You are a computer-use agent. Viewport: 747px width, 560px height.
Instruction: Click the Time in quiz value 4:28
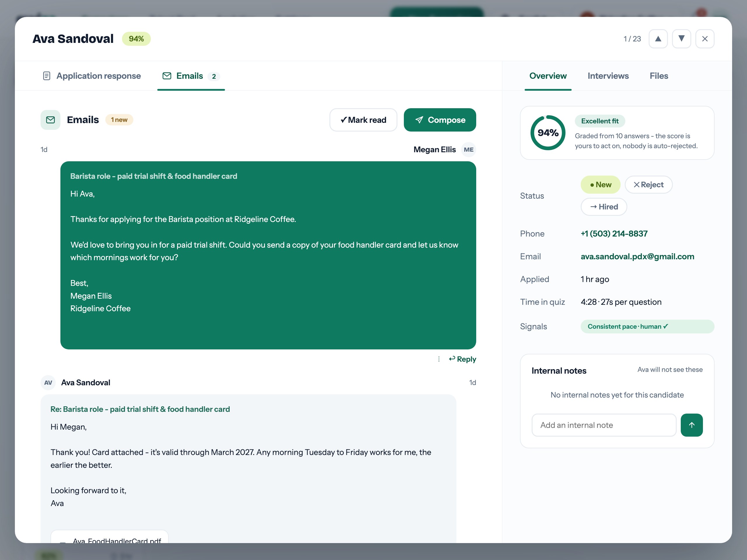coord(621,302)
